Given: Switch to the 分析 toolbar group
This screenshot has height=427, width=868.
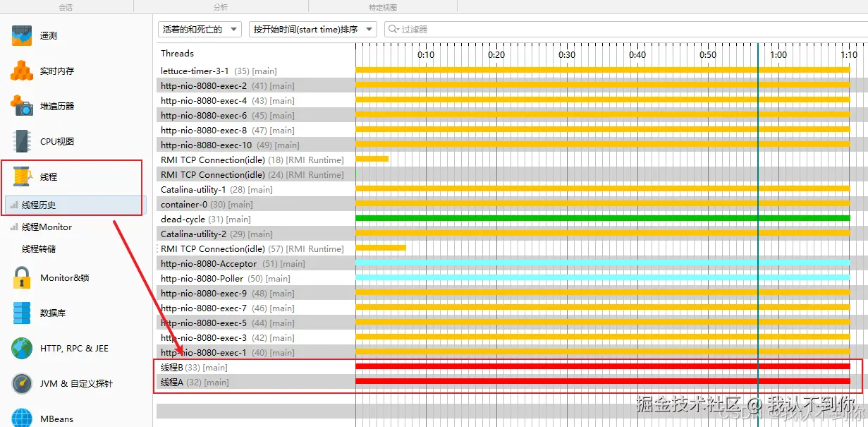Looking at the screenshot, I should pos(220,7).
